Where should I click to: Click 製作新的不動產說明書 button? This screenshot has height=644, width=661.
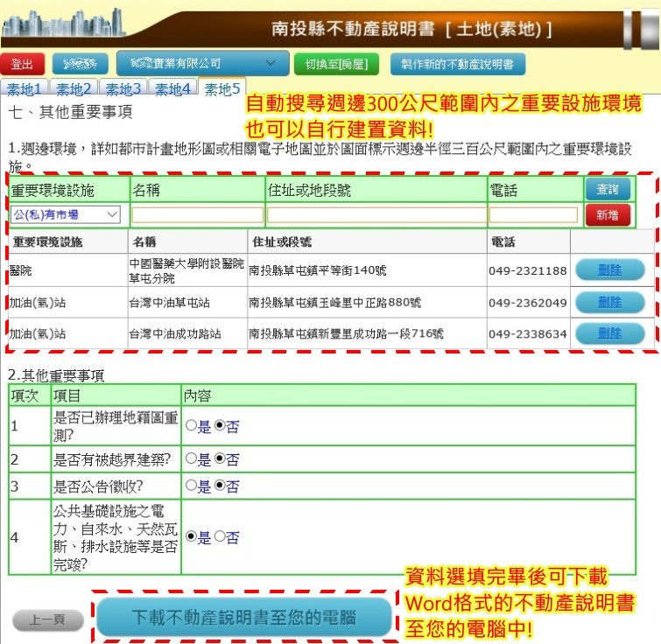pos(457,65)
